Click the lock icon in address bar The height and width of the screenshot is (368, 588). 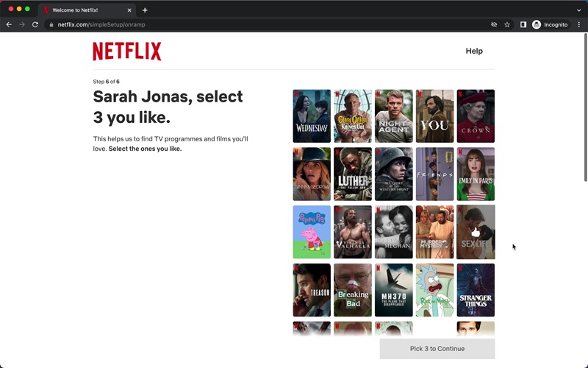51,25
